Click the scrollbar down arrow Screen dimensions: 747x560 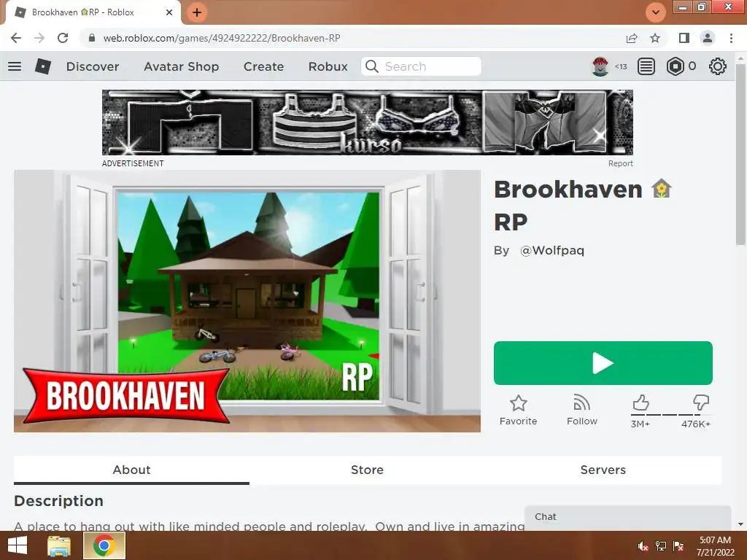click(x=740, y=524)
